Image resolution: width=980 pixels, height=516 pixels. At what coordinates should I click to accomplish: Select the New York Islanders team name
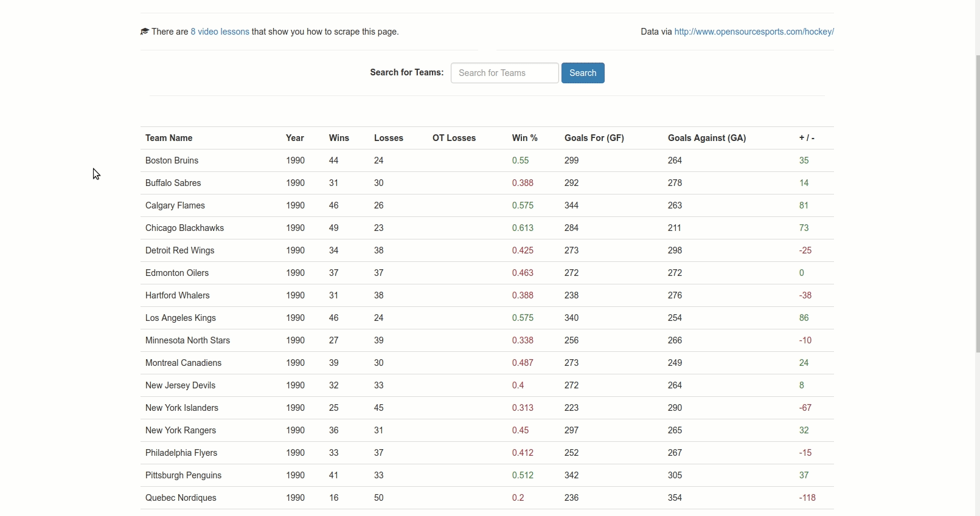[x=182, y=408]
